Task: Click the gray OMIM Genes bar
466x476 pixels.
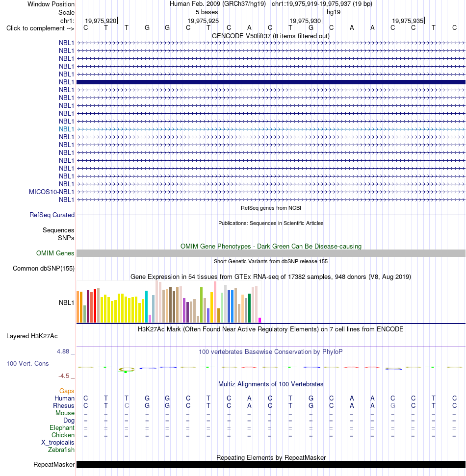Action: (271, 253)
